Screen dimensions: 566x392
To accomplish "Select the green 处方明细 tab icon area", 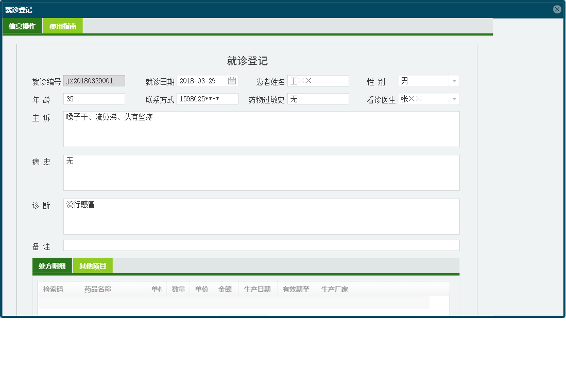I will [x=53, y=265].
